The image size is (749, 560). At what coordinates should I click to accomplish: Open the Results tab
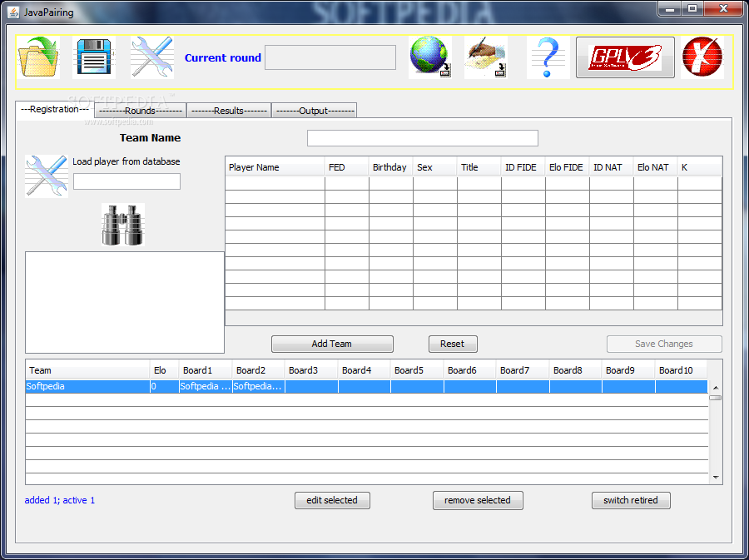click(229, 111)
